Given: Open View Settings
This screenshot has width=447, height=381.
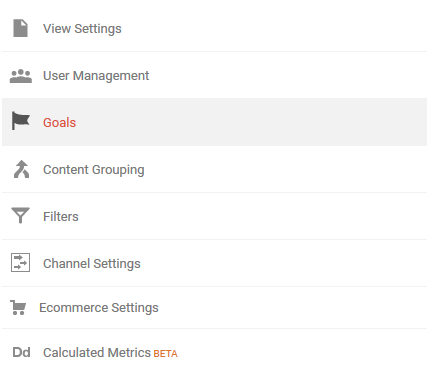Looking at the screenshot, I should 82,29.
